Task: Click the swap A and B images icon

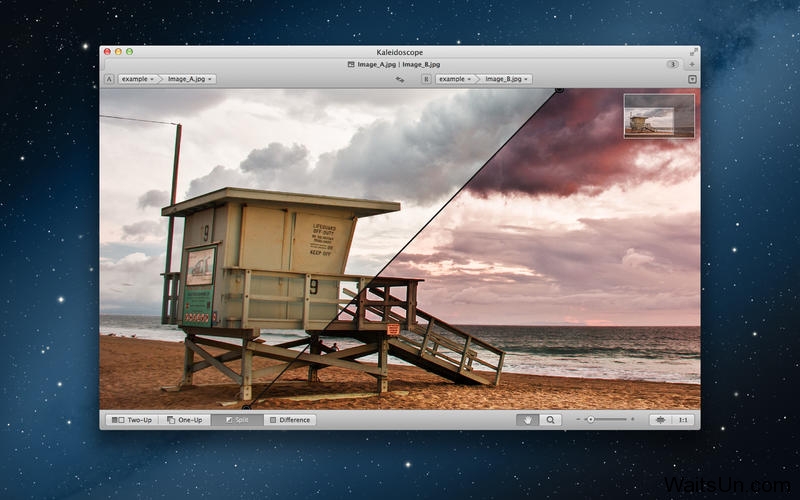Action: [x=399, y=78]
